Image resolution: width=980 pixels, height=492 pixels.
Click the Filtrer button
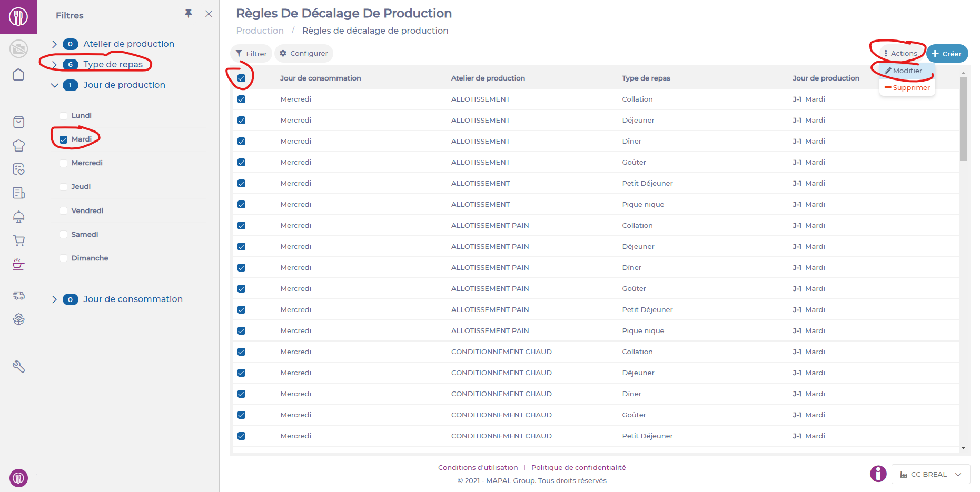[x=251, y=53]
